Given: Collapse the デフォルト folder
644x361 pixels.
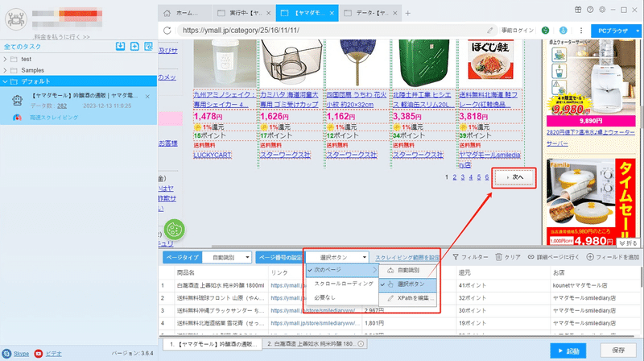Looking at the screenshot, I should pyautogui.click(x=5, y=81).
